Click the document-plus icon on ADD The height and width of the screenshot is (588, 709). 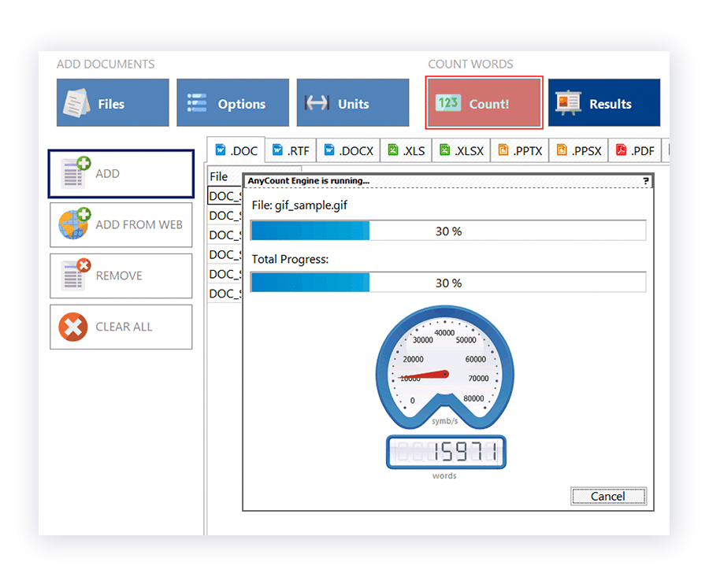coord(76,172)
